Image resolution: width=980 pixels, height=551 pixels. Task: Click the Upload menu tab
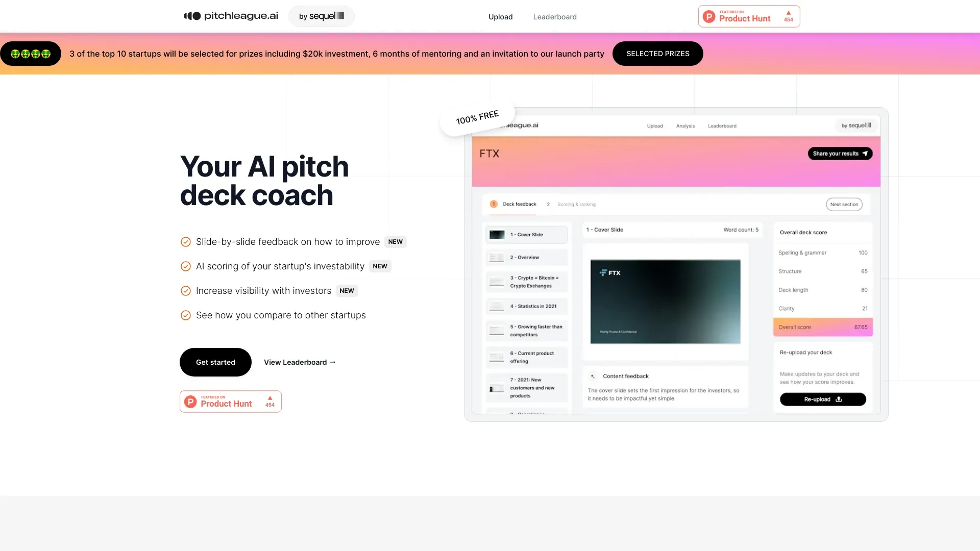(x=500, y=16)
